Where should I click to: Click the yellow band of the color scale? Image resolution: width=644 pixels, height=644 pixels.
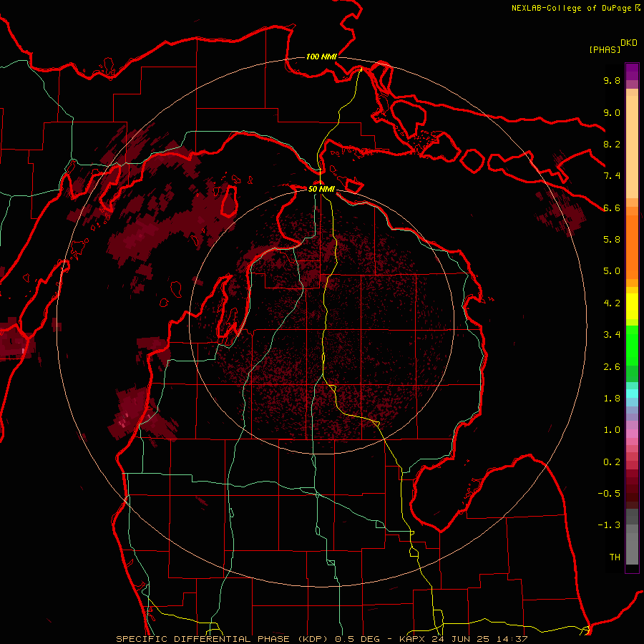[632, 306]
